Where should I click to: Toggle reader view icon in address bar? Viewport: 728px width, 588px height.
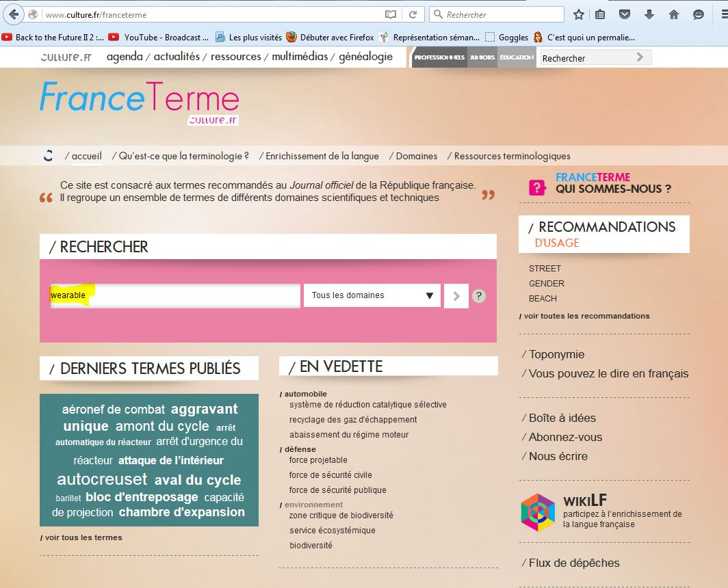[390, 14]
